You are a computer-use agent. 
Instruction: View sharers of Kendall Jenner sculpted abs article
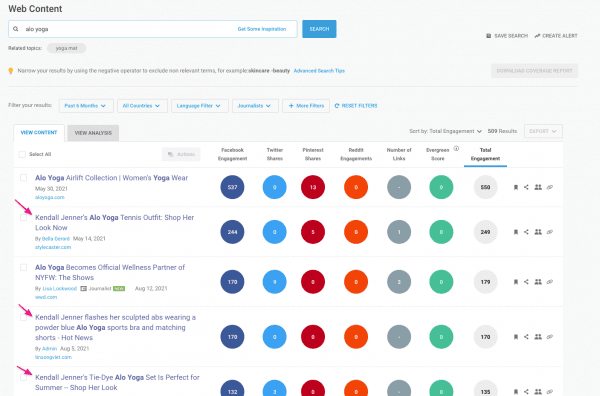point(538,337)
